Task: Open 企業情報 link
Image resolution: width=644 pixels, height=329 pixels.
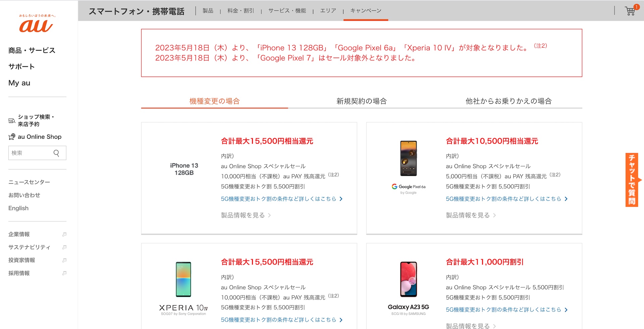Action: (x=19, y=234)
